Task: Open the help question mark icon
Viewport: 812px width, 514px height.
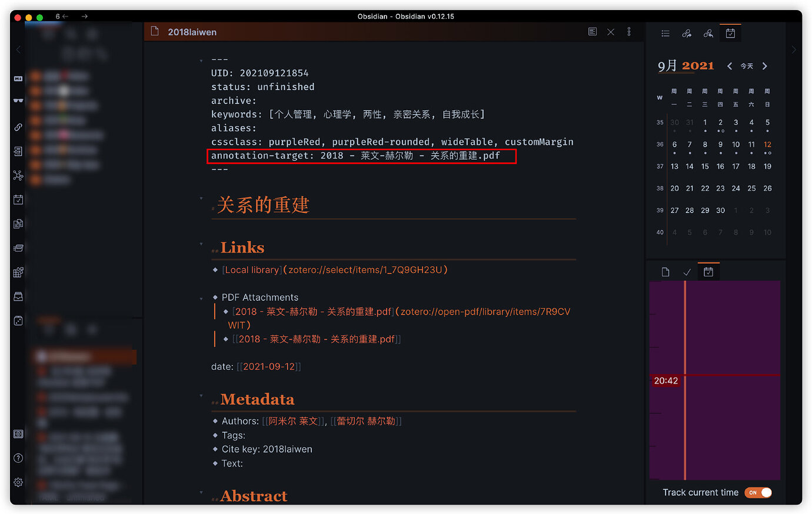Action: click(x=18, y=458)
